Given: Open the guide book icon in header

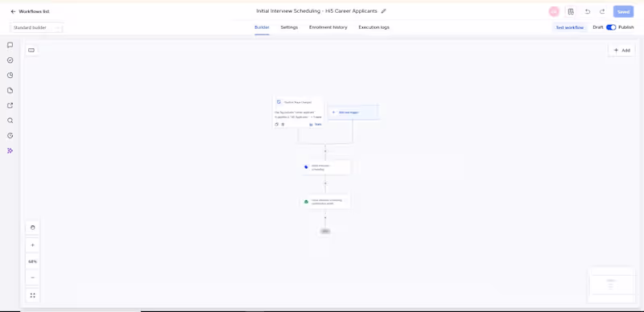Looking at the screenshot, I should point(571,11).
